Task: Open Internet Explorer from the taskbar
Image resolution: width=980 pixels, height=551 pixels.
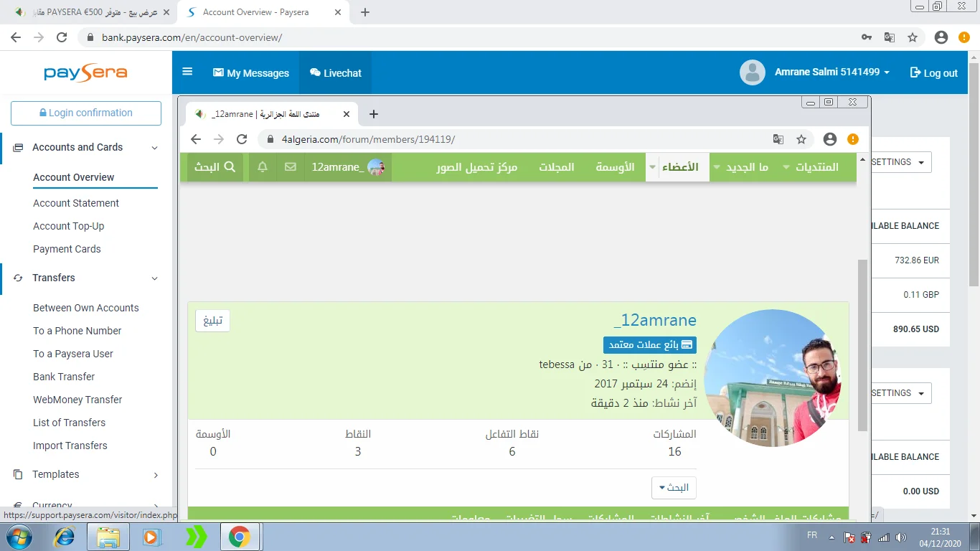Action: 65,537
